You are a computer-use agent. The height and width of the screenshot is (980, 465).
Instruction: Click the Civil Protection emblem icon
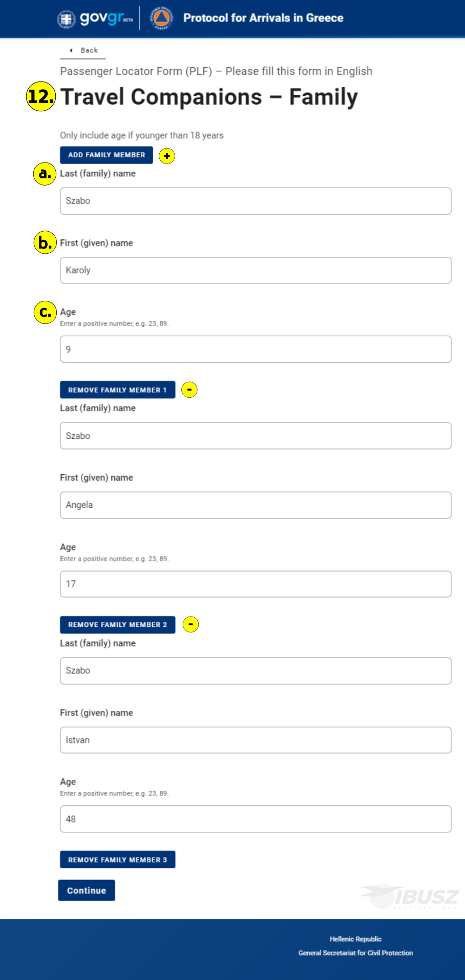[x=161, y=18]
